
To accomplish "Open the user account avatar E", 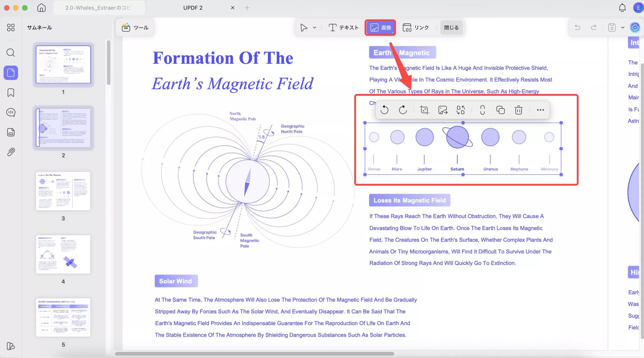I will (638, 8).
